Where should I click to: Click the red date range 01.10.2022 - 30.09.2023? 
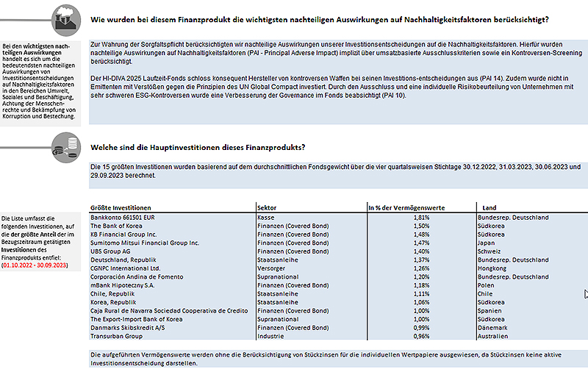pyautogui.click(x=35, y=265)
